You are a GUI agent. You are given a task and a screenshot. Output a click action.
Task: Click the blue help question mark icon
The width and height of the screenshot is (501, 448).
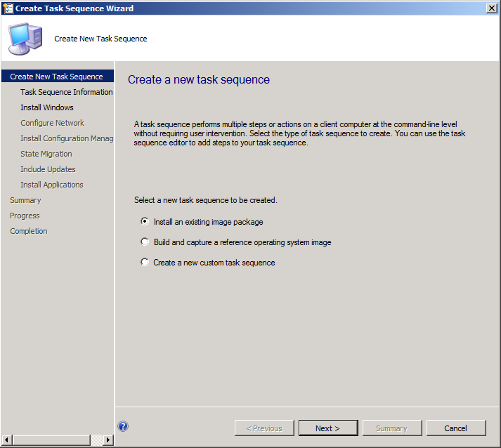click(x=123, y=426)
